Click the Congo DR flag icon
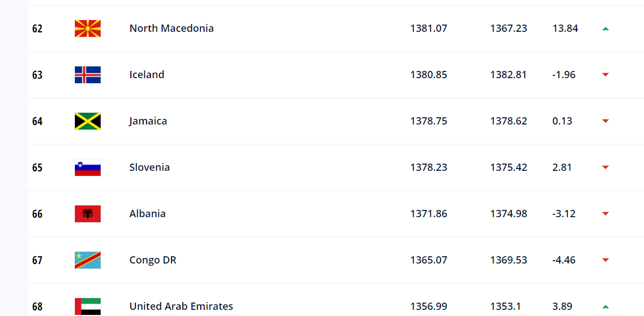Viewport: 644px width, 316px height. coord(87,260)
